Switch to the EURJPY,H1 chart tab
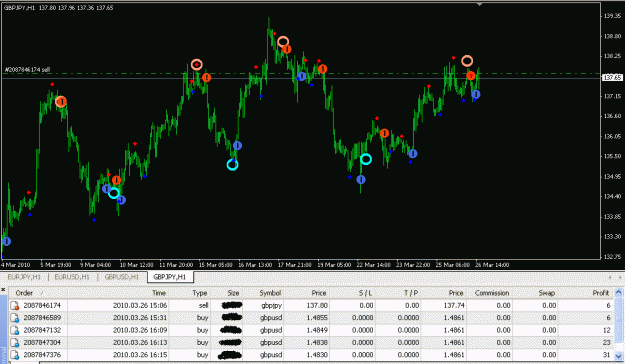This screenshot has width=625, height=364. click(24, 277)
